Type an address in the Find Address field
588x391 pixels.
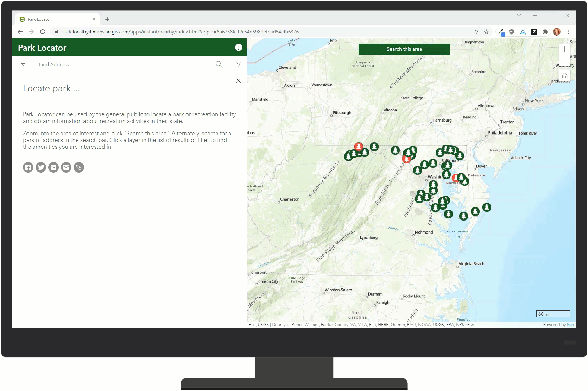(x=106, y=64)
